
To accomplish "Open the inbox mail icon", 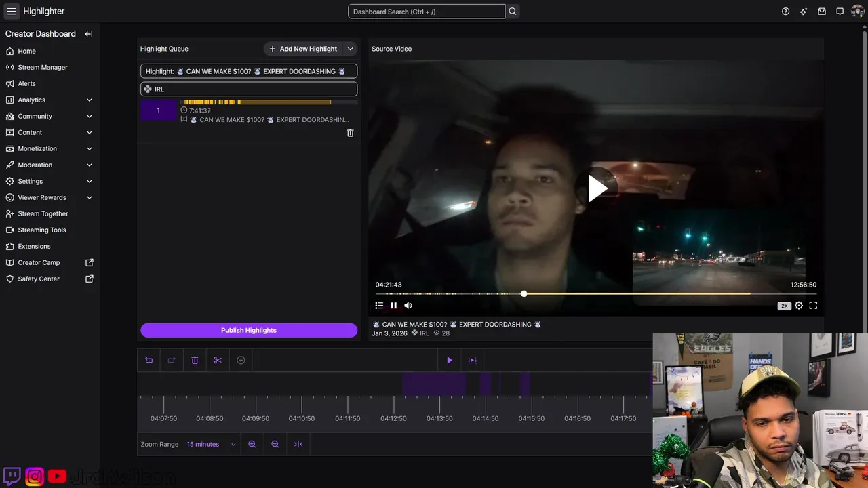I will (x=822, y=12).
